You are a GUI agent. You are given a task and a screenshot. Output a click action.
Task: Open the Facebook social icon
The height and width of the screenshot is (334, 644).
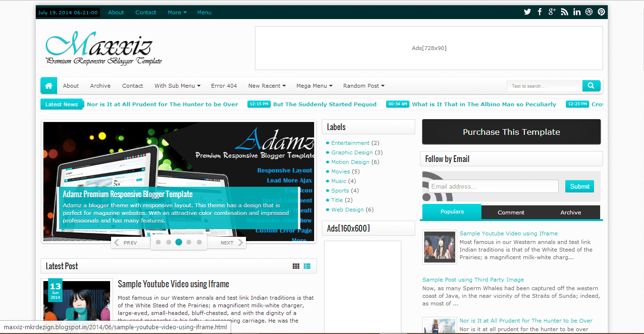[540, 12]
